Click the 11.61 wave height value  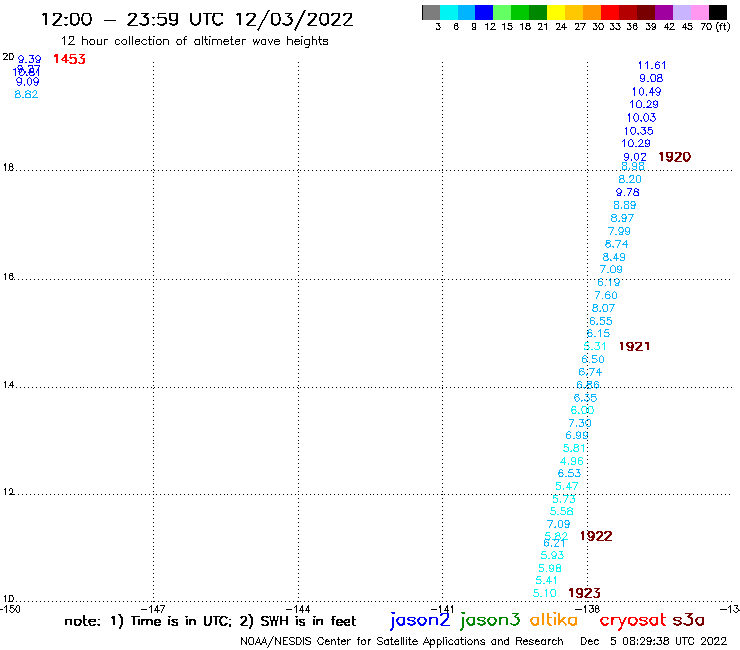pyautogui.click(x=652, y=65)
